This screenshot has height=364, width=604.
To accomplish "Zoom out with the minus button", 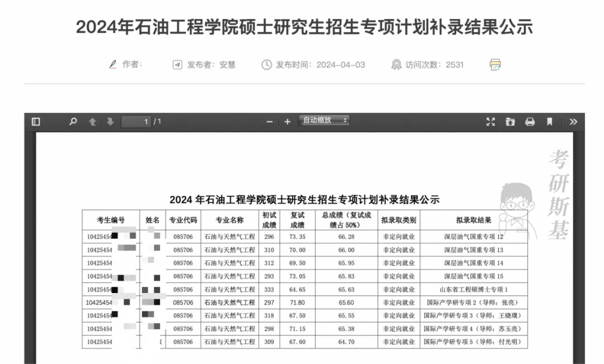I will click(270, 122).
